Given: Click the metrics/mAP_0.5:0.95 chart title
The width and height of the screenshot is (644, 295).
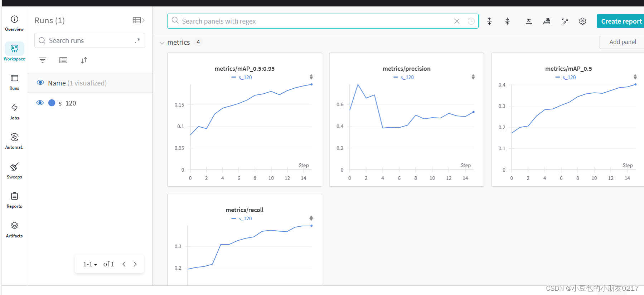Looking at the screenshot, I should coord(244,69).
